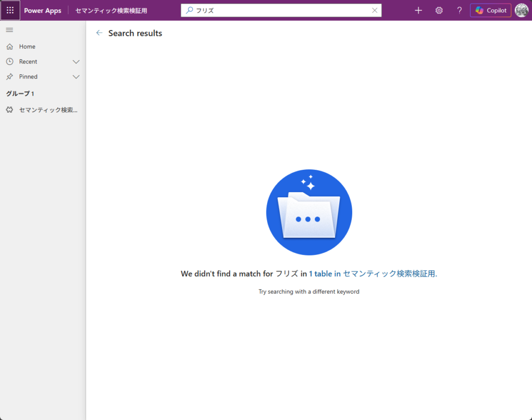Open the Help question mark icon
The height and width of the screenshot is (420, 532).
(x=459, y=10)
